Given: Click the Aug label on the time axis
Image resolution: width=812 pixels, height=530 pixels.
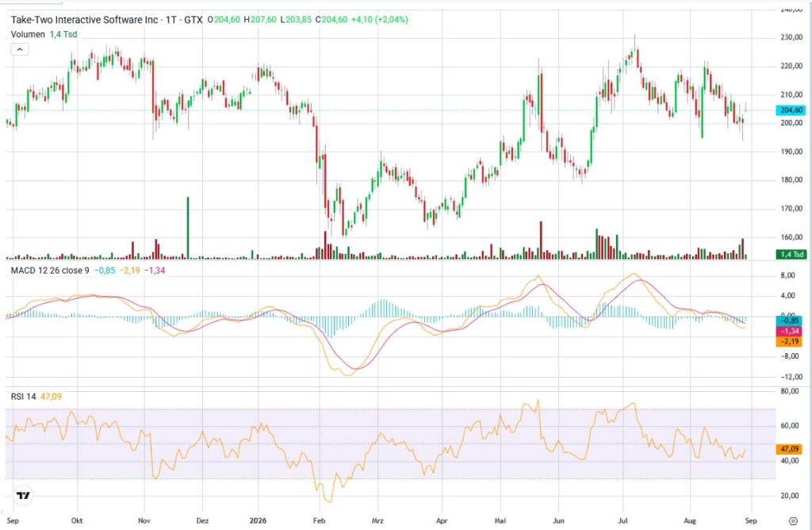Looking at the screenshot, I should (690, 520).
